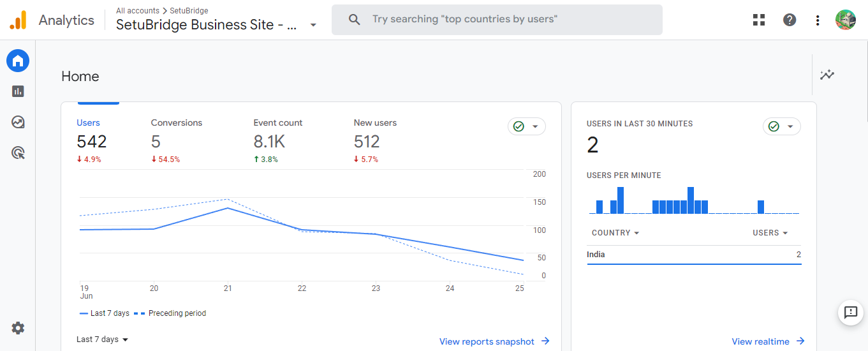Expand the Country dimension dropdown
This screenshot has width=868, height=351.
pyautogui.click(x=615, y=233)
